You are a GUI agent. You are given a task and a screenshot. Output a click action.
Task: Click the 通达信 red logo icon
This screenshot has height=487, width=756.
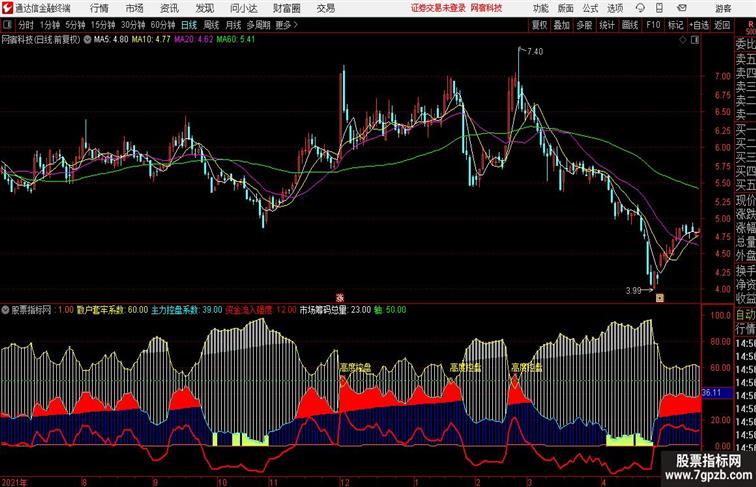pos(7,8)
